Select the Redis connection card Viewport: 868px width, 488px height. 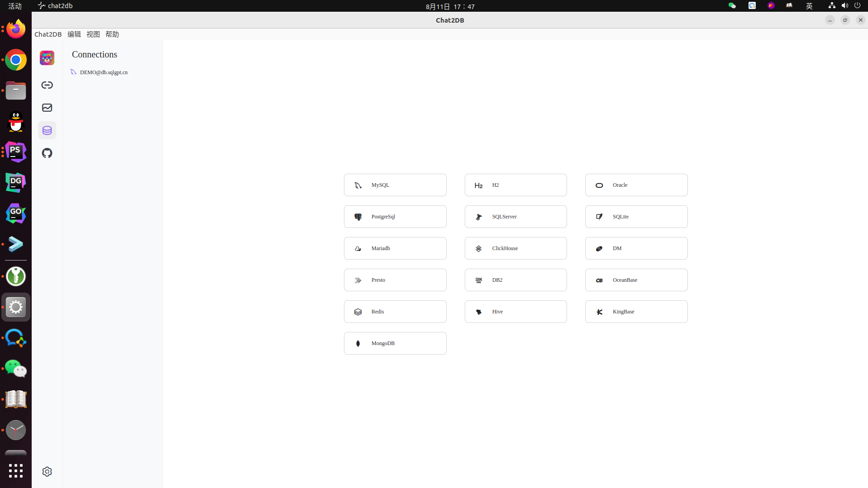(x=395, y=311)
